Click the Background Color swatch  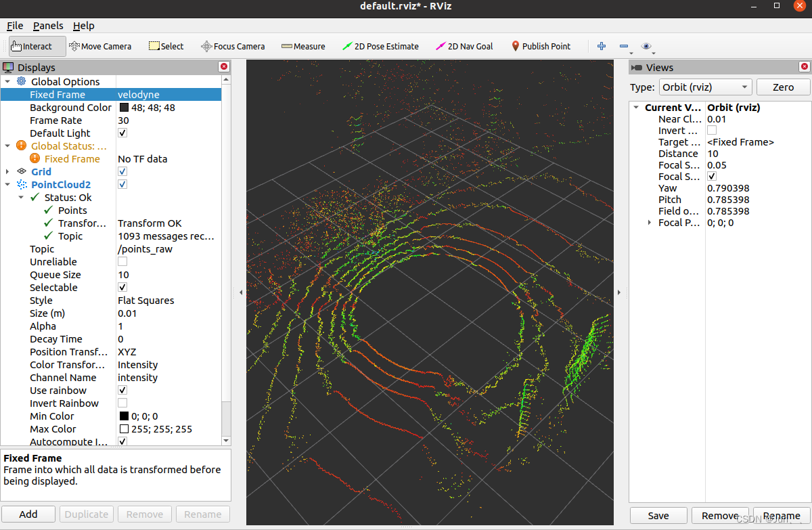pyautogui.click(x=125, y=108)
